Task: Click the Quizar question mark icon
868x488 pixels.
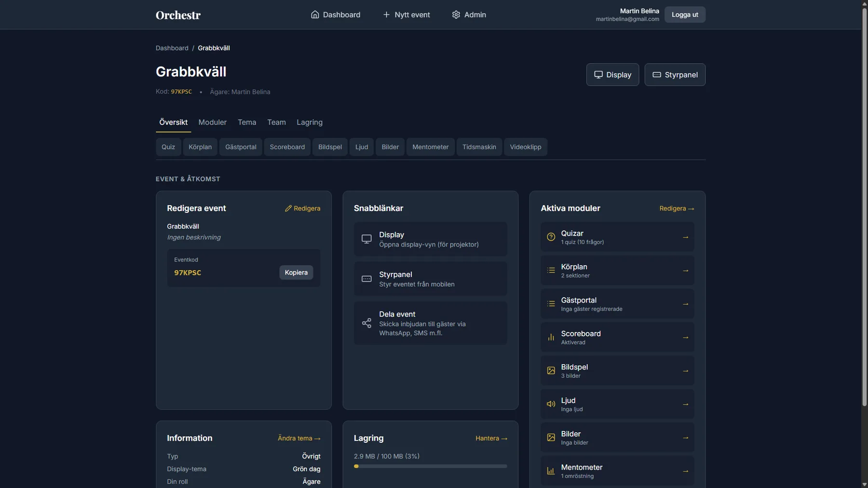Action: pyautogui.click(x=551, y=237)
